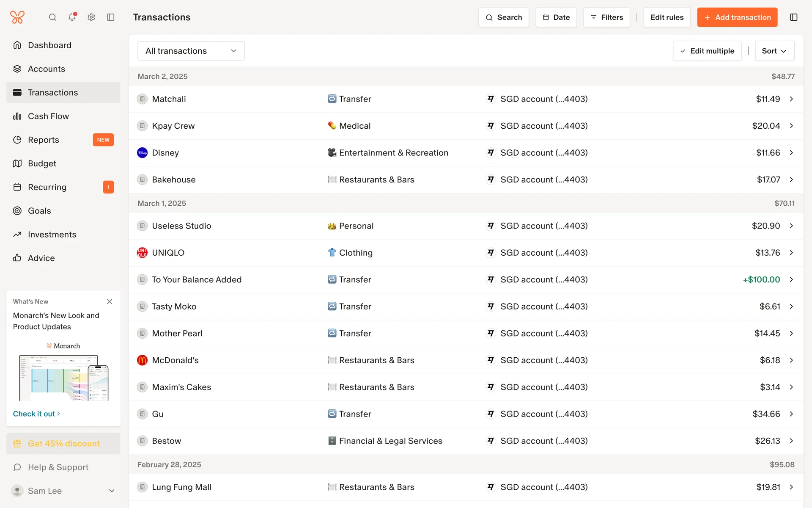Click the Monarch butterfly logo

[x=17, y=17]
